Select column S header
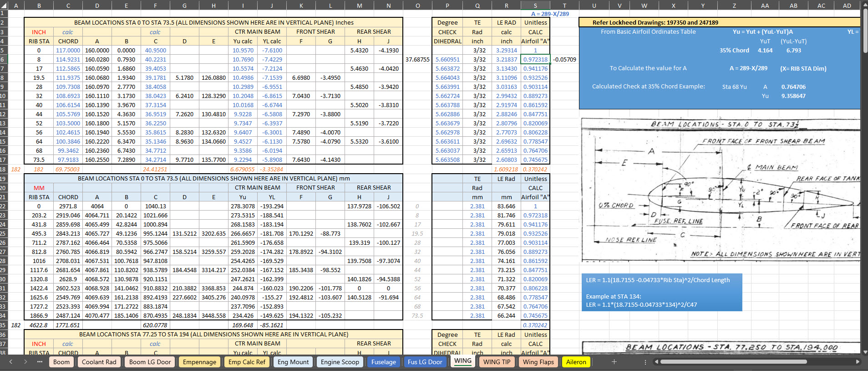Image resolution: width=868 pixels, height=371 pixels. pos(535,5)
